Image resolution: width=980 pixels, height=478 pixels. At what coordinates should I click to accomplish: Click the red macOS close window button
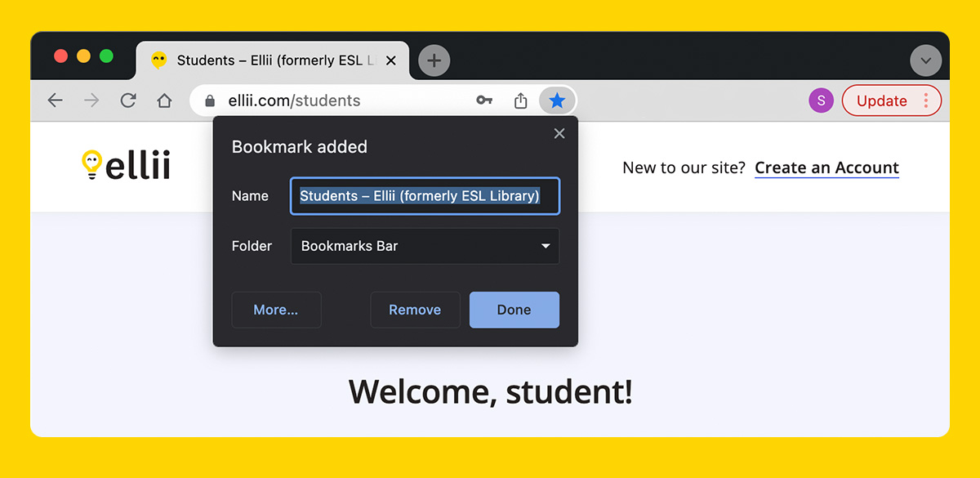pos(60,56)
